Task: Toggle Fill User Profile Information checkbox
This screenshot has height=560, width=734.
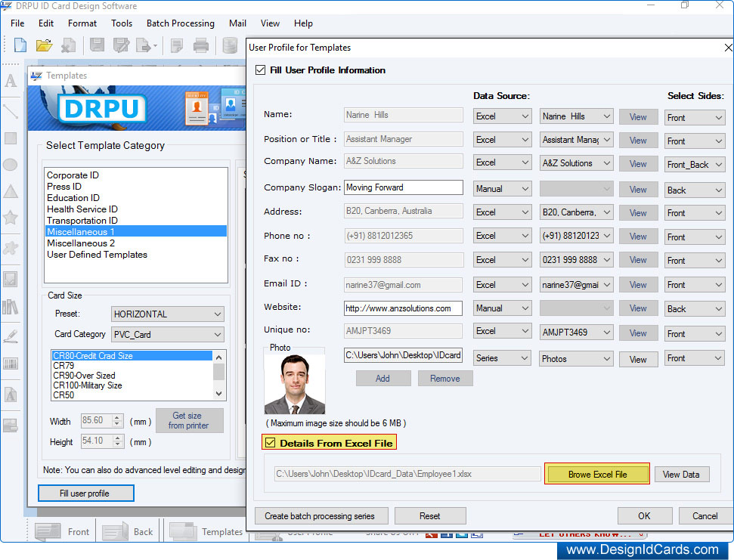Action: [260, 70]
